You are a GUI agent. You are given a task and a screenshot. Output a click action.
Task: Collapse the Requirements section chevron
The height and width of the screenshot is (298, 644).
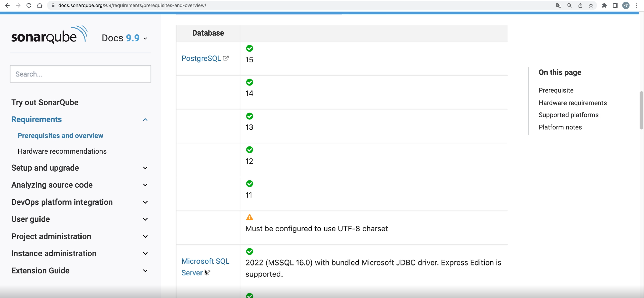tap(145, 120)
